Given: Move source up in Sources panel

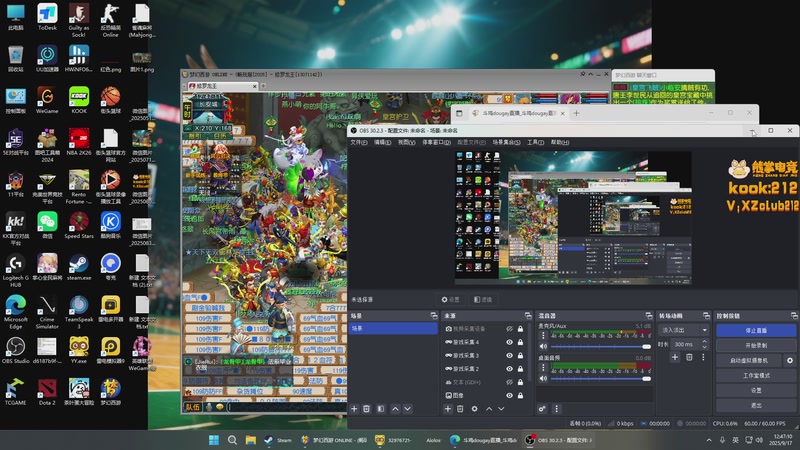Looking at the screenshot, I should (489, 409).
